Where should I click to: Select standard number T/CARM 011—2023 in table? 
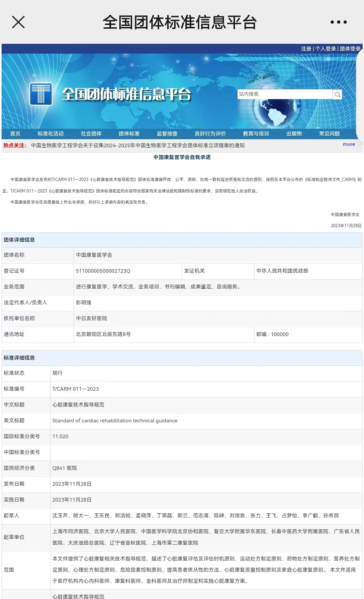[x=75, y=389]
